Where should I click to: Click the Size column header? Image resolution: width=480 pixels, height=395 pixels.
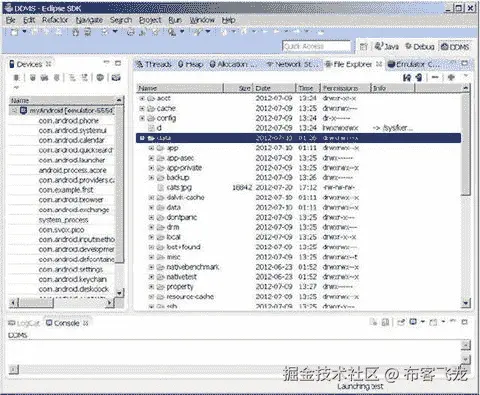238,88
